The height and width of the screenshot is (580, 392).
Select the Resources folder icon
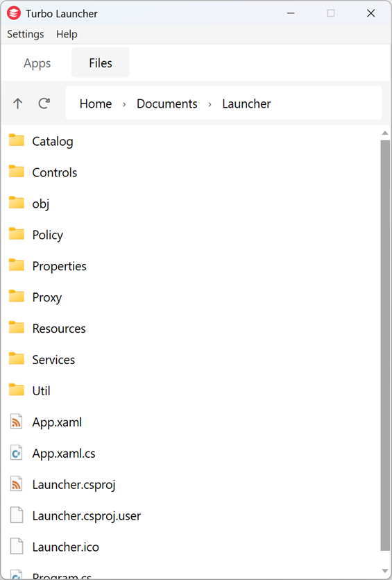[x=17, y=328]
